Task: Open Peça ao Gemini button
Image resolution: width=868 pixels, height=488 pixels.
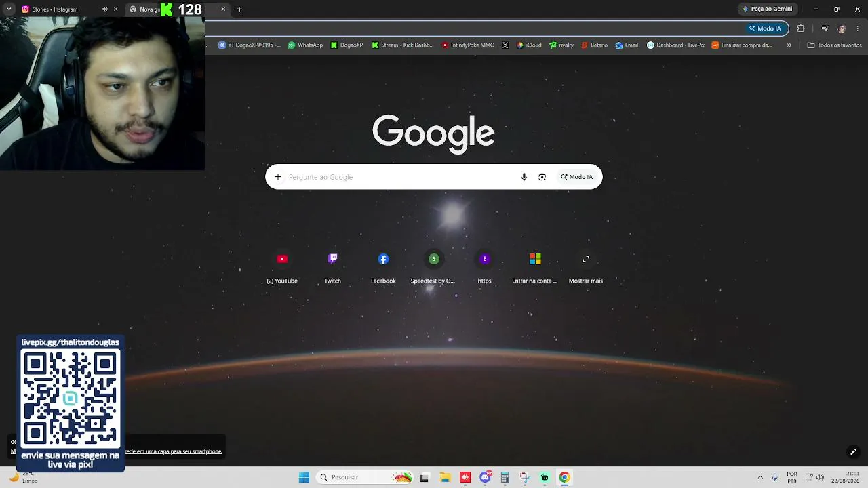Action: click(767, 9)
